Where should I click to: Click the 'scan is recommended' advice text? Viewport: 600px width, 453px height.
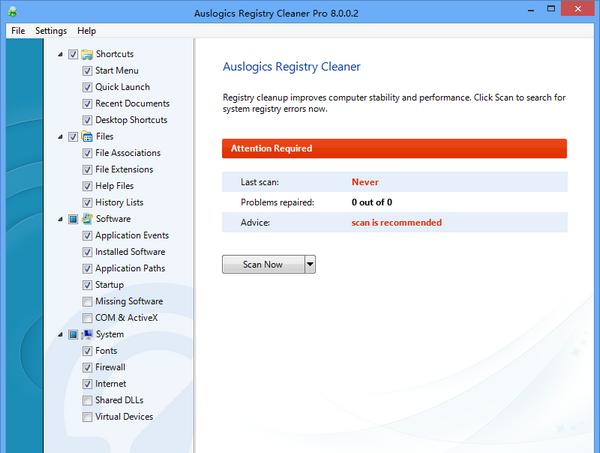(x=396, y=223)
